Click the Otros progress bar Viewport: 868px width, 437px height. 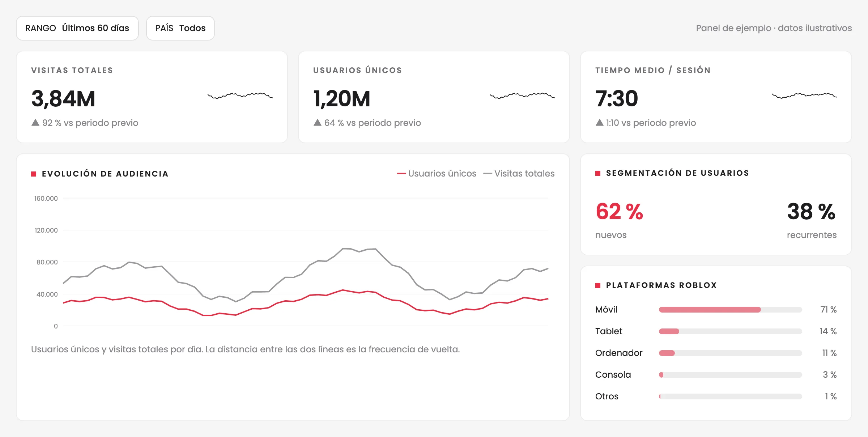[x=731, y=396]
